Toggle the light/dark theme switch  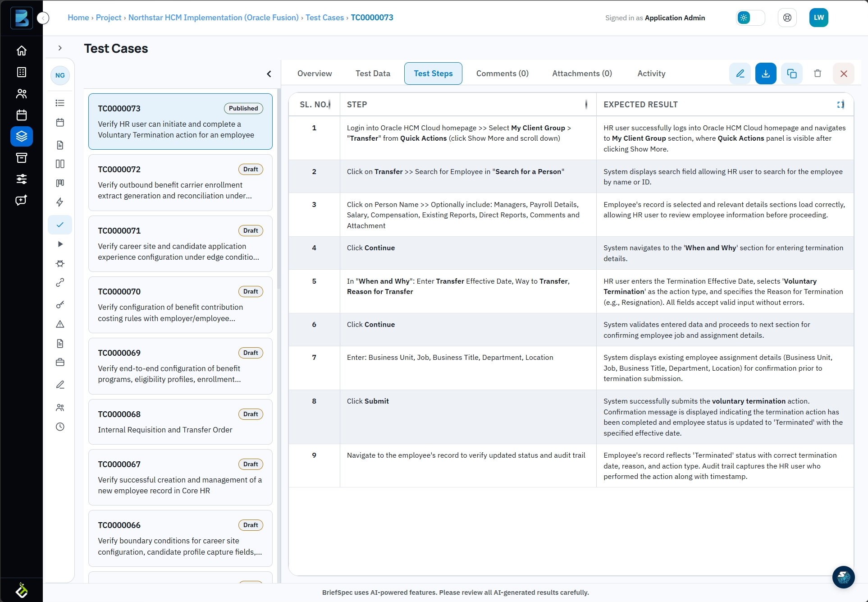pos(750,18)
